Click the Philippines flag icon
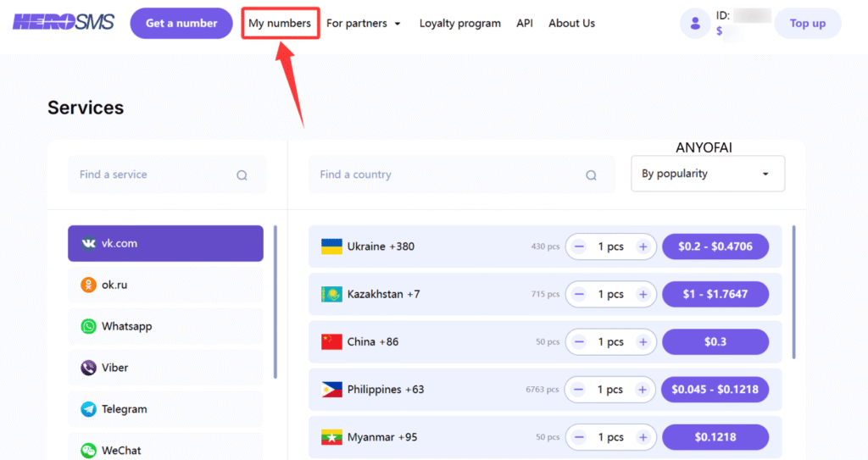The image size is (868, 460). (331, 390)
